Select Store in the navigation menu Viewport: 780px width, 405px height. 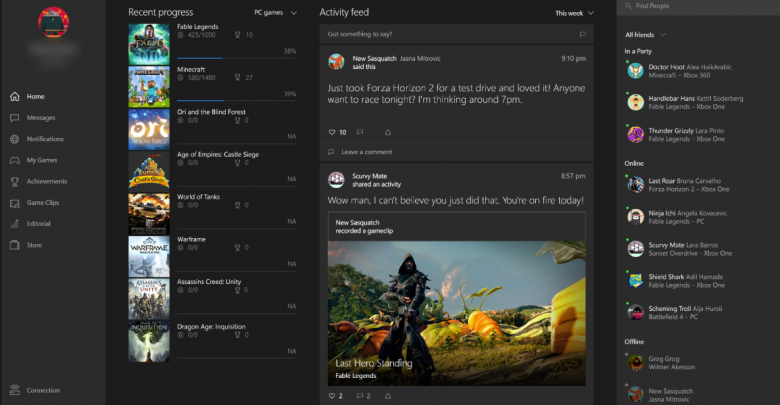pyautogui.click(x=34, y=245)
